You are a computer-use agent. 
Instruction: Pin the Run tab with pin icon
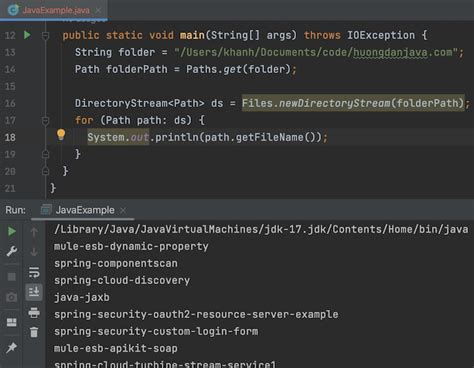[12, 348]
